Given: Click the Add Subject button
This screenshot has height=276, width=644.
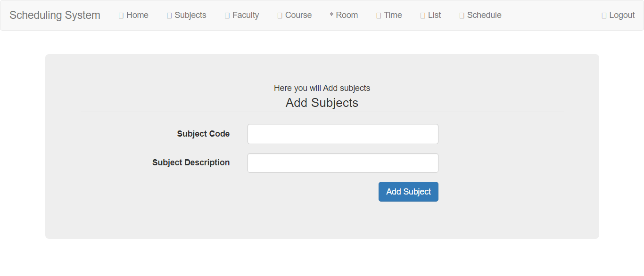Looking at the screenshot, I should click(x=408, y=192).
